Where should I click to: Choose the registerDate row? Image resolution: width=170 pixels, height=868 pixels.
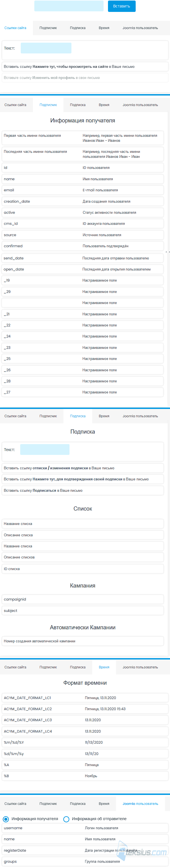pyautogui.click(x=85, y=851)
